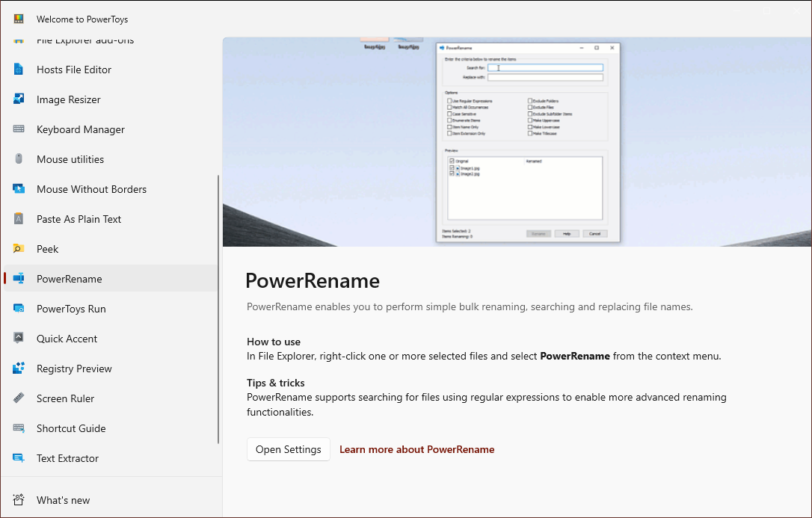Click the Search for field in the demo

[x=544, y=67]
